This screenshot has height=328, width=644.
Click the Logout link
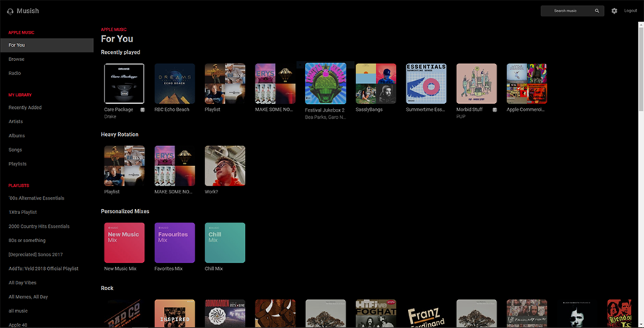(x=630, y=11)
